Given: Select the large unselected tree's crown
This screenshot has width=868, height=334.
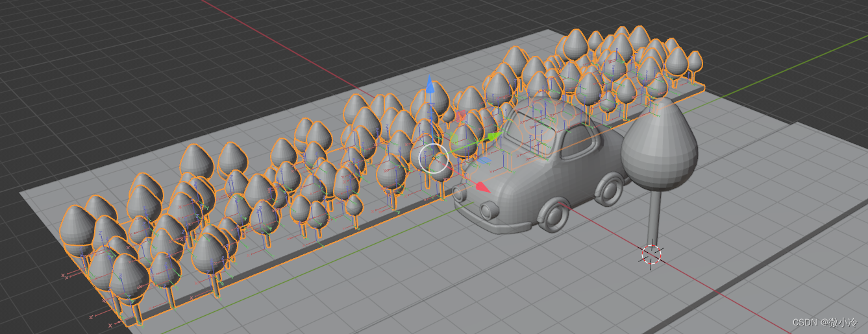Looking at the screenshot, I should pos(660,145).
